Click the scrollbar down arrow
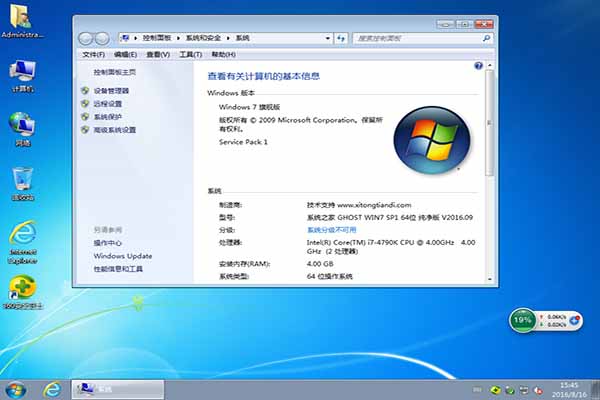 coord(489,279)
